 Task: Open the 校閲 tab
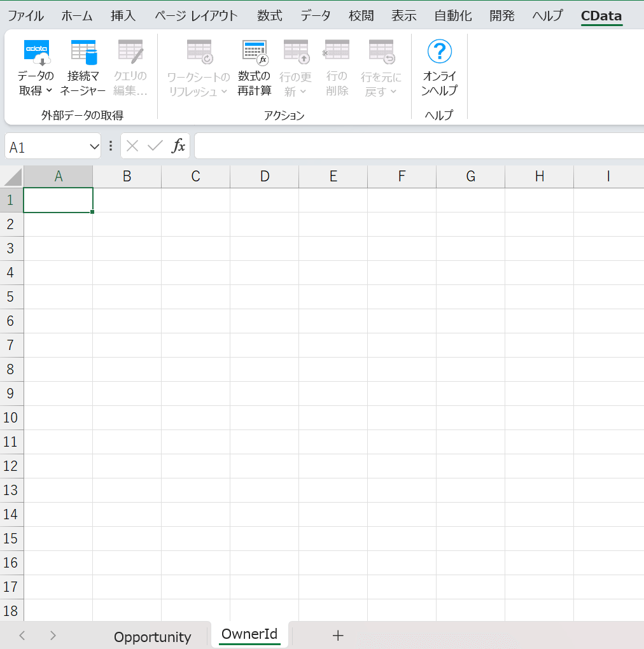[x=361, y=16]
